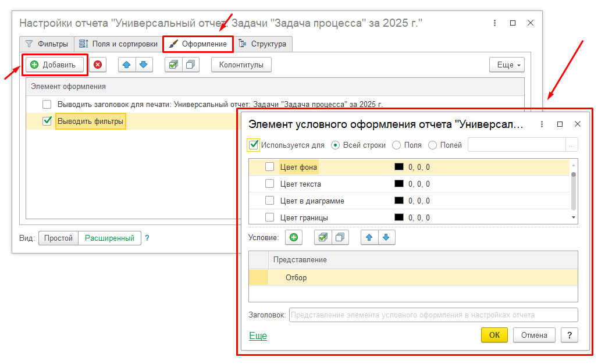
Task: Maximize the conditional design dialog
Action: (560, 124)
